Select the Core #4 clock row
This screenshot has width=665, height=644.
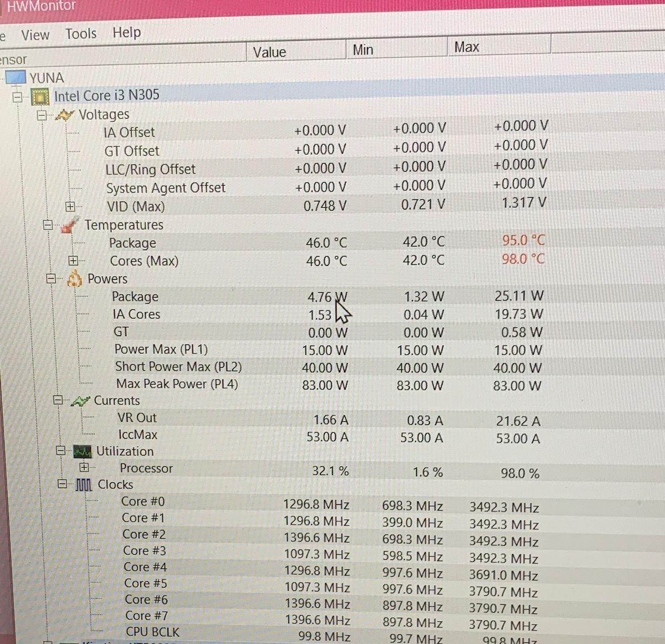[x=145, y=567]
